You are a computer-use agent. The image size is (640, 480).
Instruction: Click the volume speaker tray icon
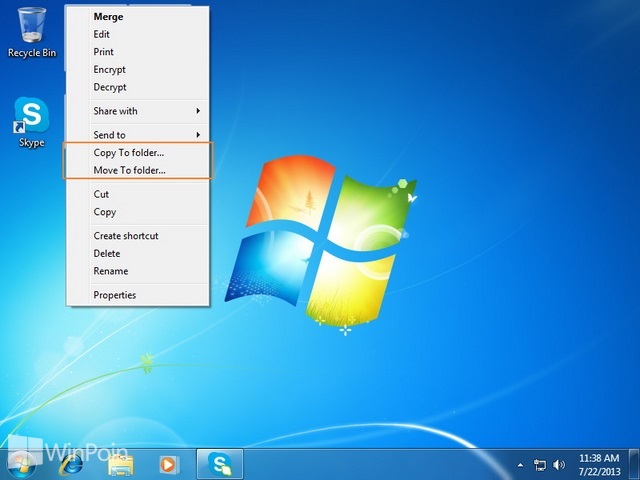coord(559,464)
